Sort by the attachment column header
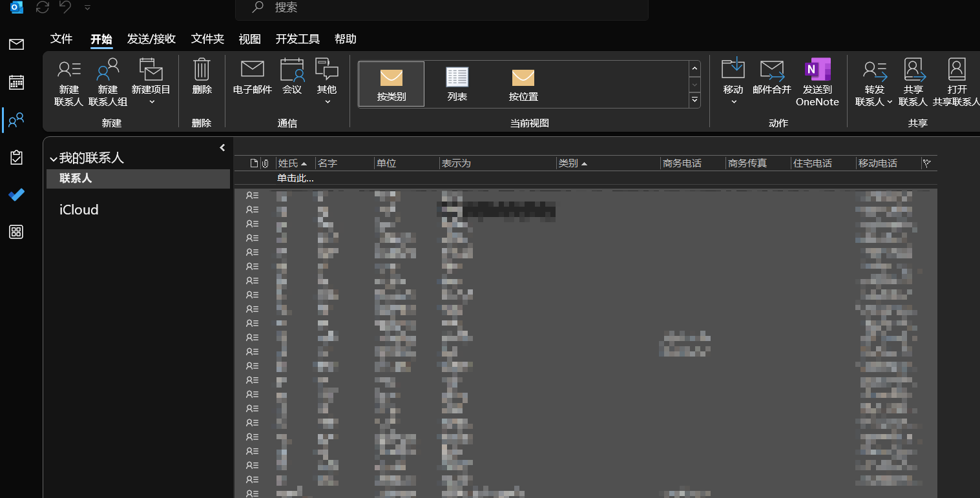Image resolution: width=980 pixels, height=498 pixels. click(265, 163)
